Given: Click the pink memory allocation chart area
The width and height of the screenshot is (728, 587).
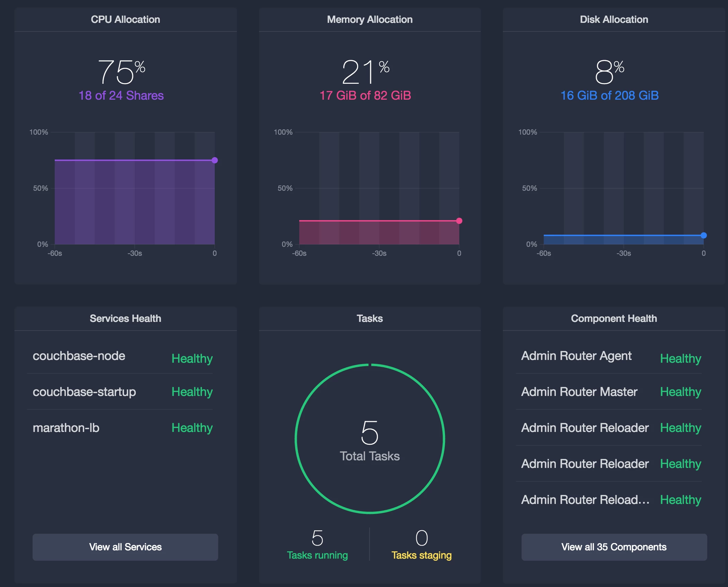Looking at the screenshot, I should pyautogui.click(x=379, y=232).
